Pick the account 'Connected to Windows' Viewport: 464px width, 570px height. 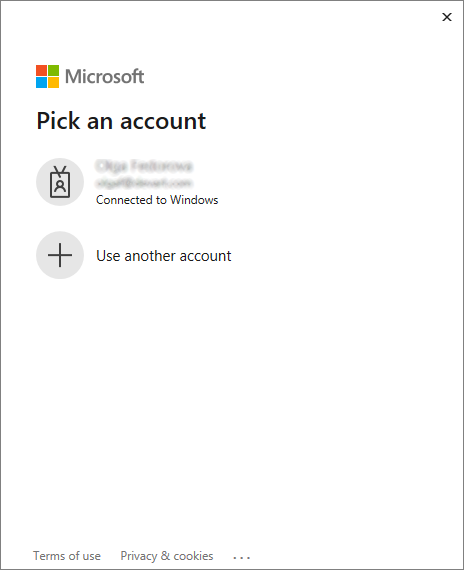pyautogui.click(x=157, y=200)
